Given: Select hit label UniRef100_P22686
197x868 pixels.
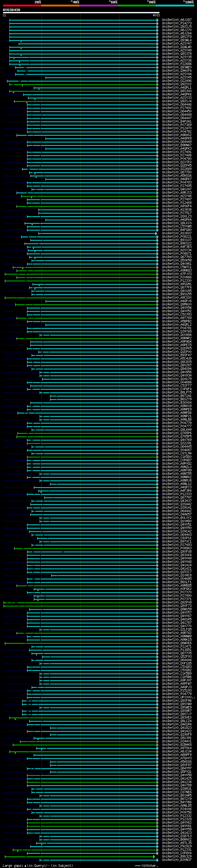Looking at the screenshot, I should point(177,64).
